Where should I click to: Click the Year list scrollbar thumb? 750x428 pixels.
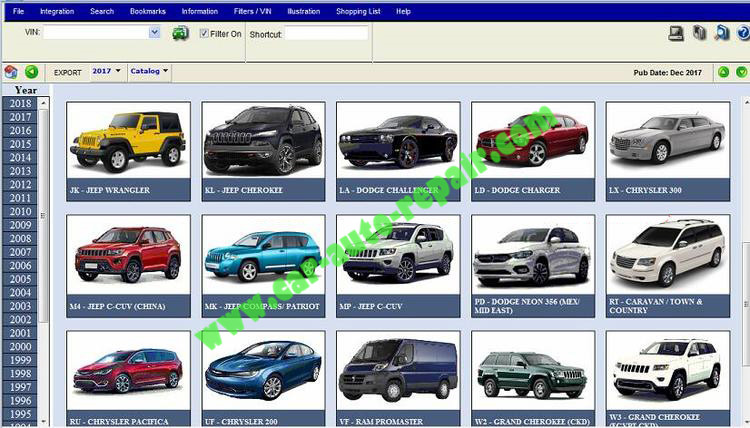click(x=44, y=215)
